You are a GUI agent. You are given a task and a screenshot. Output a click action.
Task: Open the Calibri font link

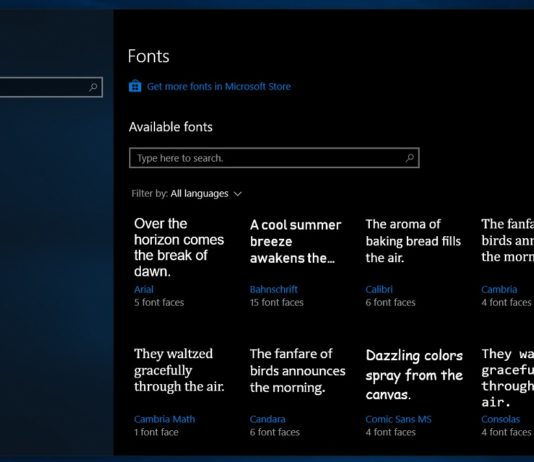click(x=379, y=289)
